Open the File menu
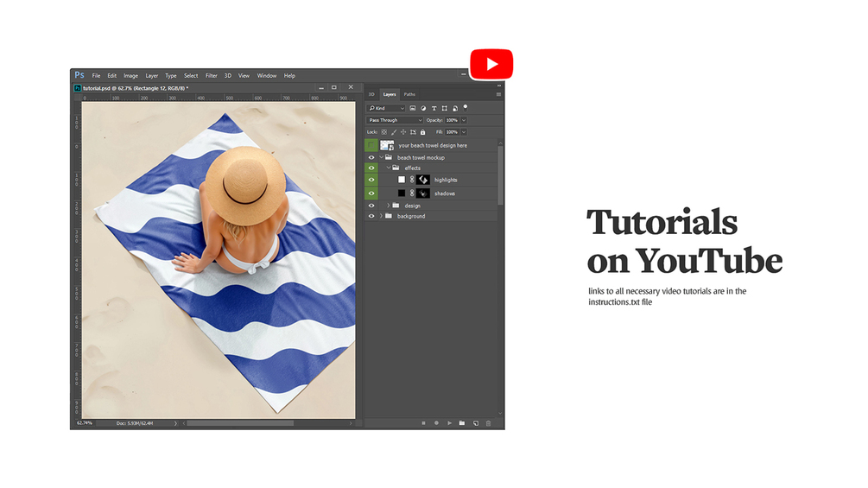 click(x=97, y=76)
